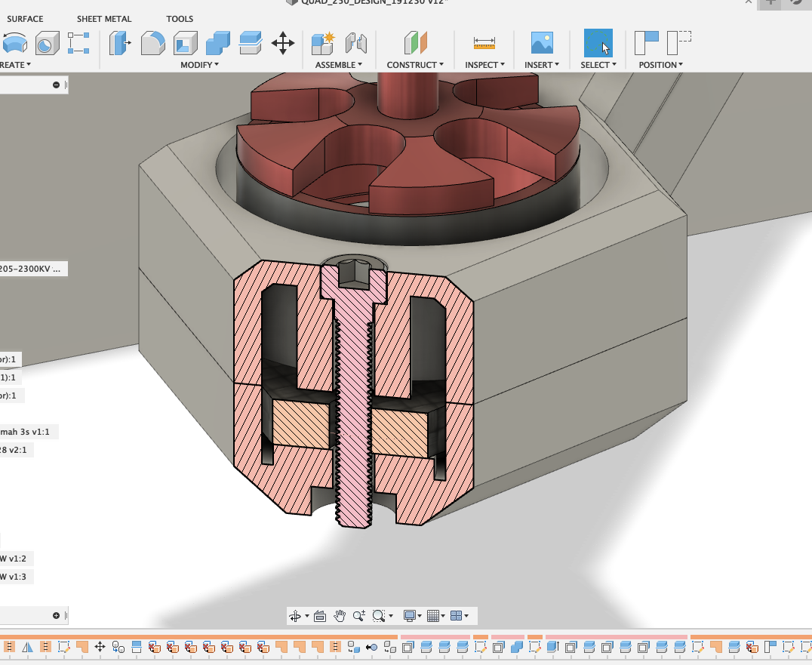Select the Offset Face tool in Modify
This screenshot has width=812, height=665.
tap(251, 43)
